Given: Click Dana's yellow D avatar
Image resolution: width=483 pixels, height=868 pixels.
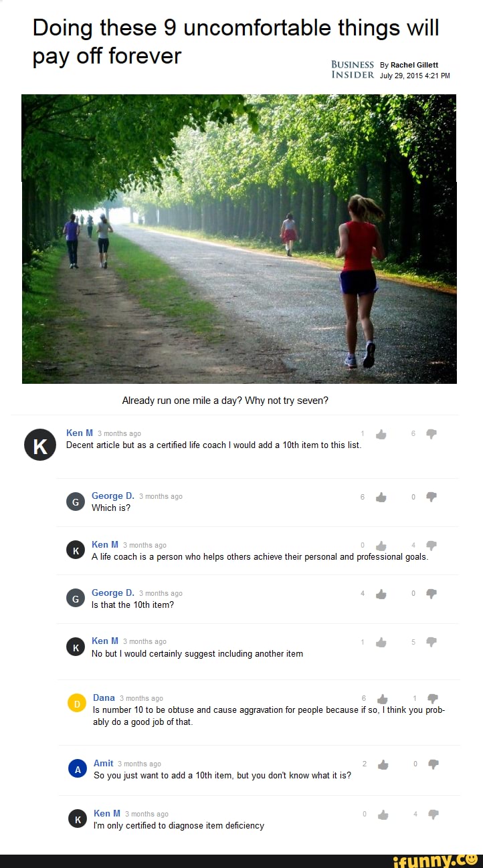Looking at the screenshot, I should 76,703.
